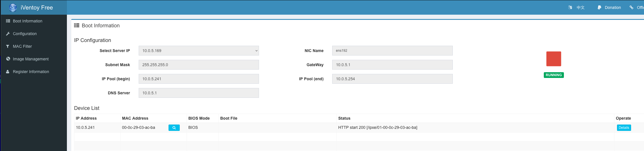The height and width of the screenshot is (151, 644).
Task: Click the DNS Server input field
Action: tap(199, 93)
